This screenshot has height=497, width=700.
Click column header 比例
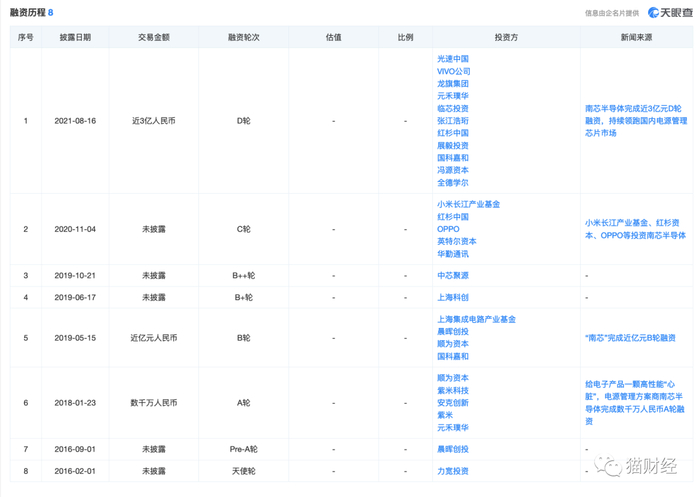[x=405, y=38]
